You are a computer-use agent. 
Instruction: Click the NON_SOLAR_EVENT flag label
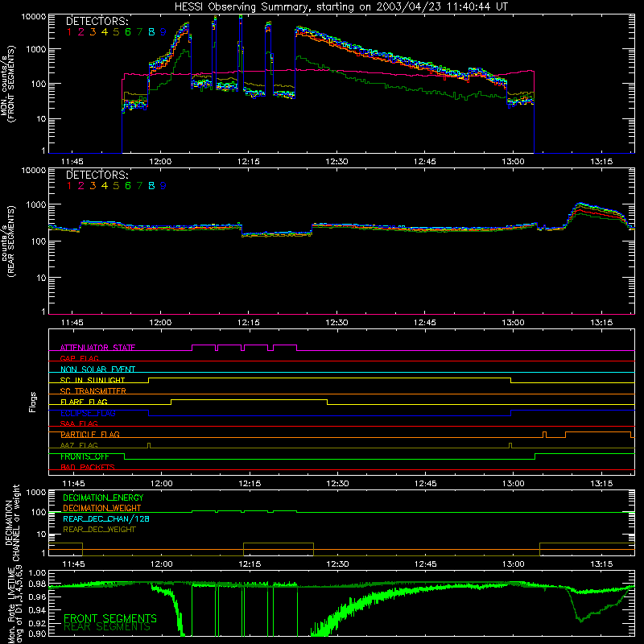(x=97, y=369)
